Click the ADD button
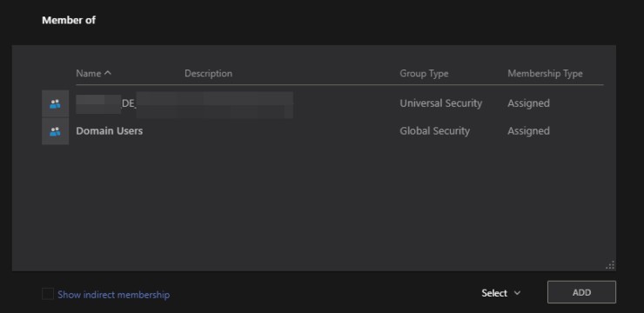 pos(581,292)
